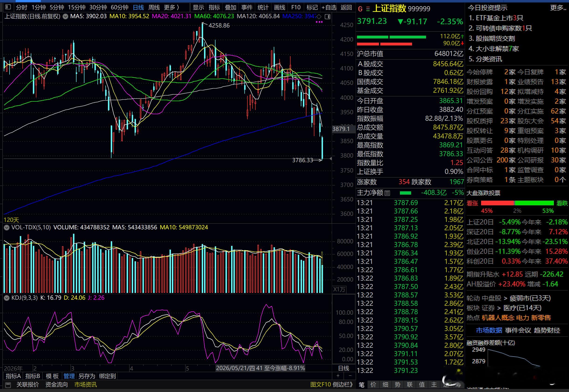Open the 叠加 overlay menu
Viewport: 569px width, 392px height.
pos(231,8)
